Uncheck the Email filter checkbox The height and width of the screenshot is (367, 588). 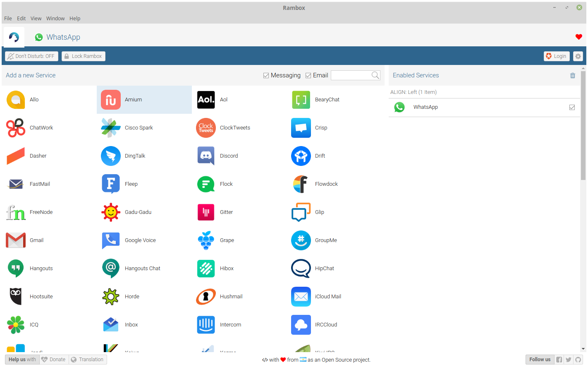click(308, 75)
